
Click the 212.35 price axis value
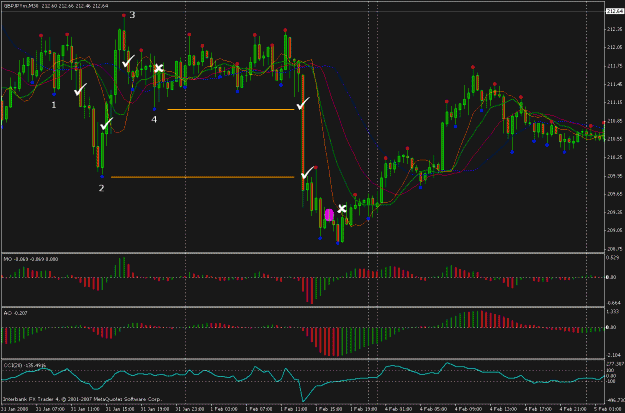(615, 30)
